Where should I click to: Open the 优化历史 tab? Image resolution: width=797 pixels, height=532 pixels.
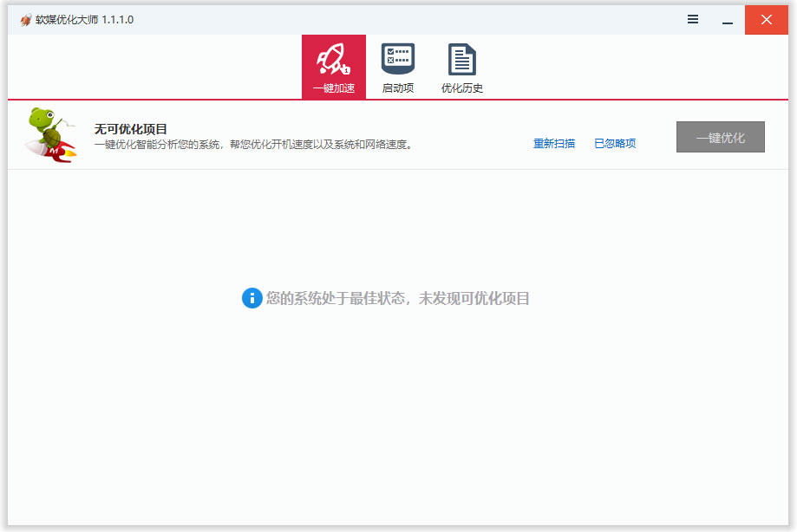[x=461, y=67]
